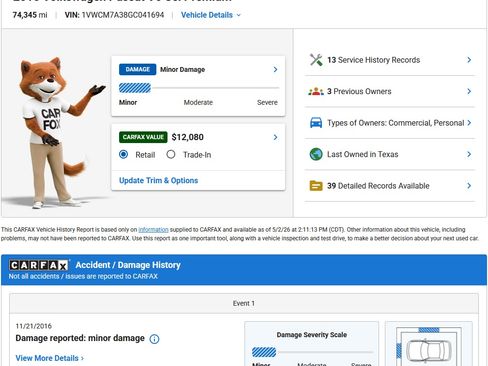This screenshot has height=366, width=488.
Task: Click the car Types of Owners icon
Action: (x=316, y=123)
